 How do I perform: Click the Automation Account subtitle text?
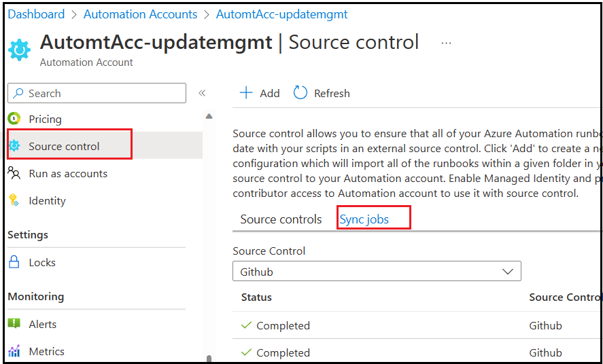pyautogui.click(x=86, y=62)
